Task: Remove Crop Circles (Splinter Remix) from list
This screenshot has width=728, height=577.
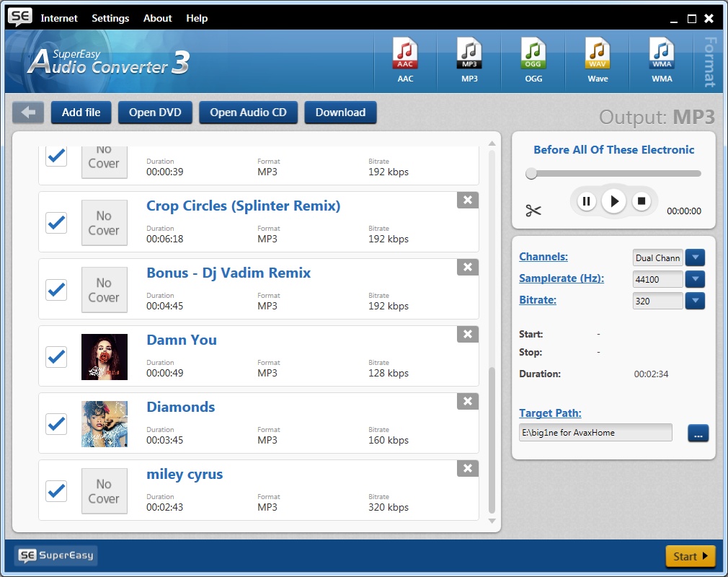Action: [x=467, y=201]
